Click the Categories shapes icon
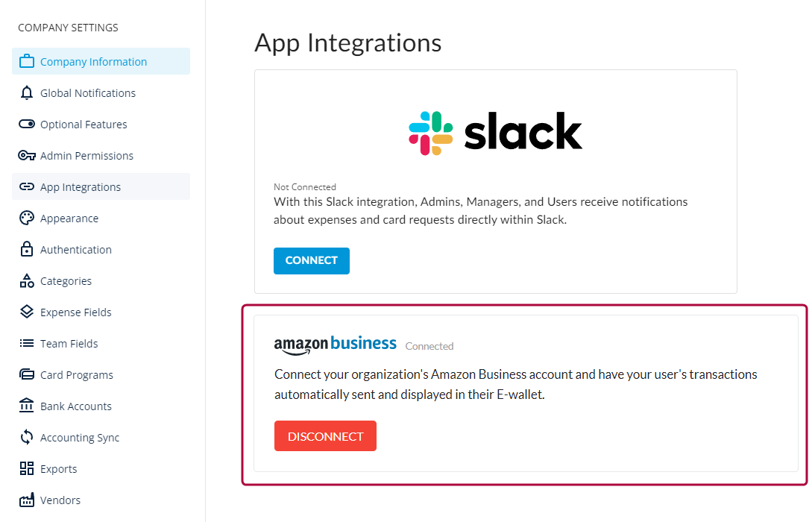 (27, 281)
